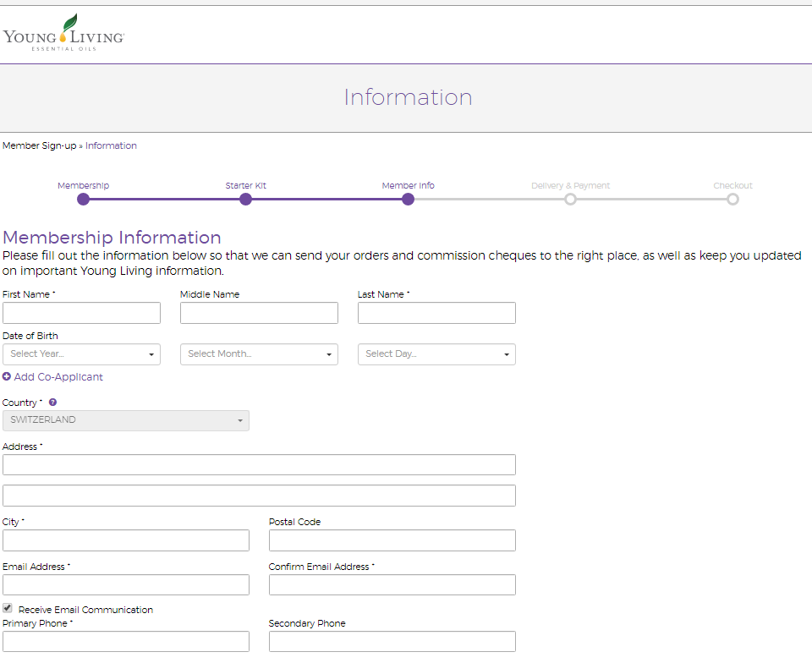Select the Checkout step circle
The height and width of the screenshot is (663, 812).
click(x=732, y=200)
